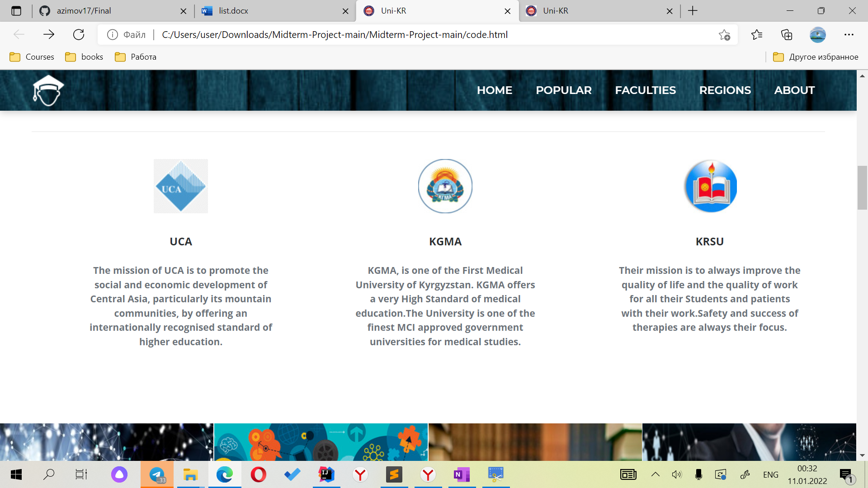The width and height of the screenshot is (868, 488).
Task: Open the Courses bookmarks folder
Action: click(x=32, y=57)
